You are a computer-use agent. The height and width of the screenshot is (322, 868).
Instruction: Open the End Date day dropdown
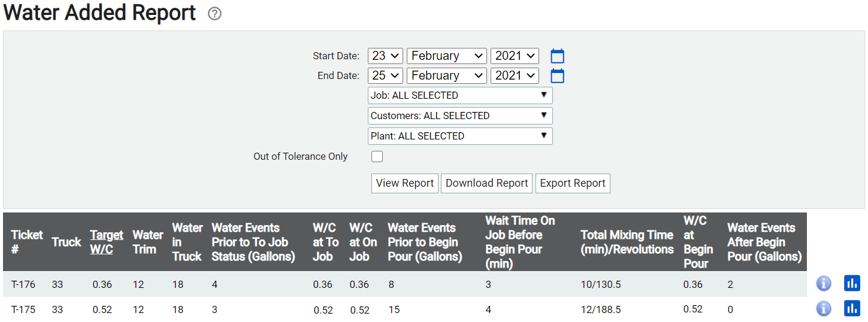(x=385, y=75)
